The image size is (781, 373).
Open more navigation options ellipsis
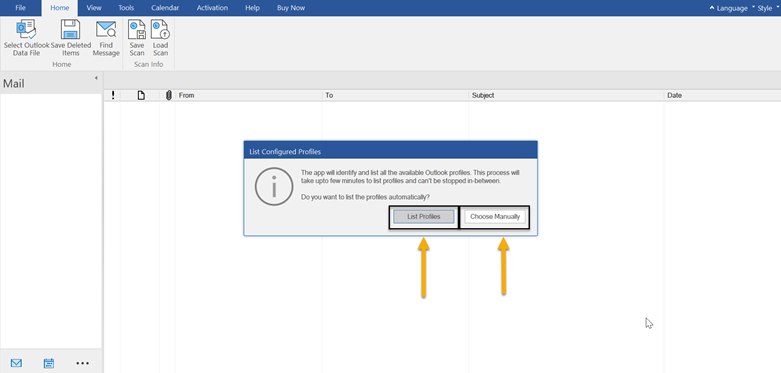tap(83, 363)
